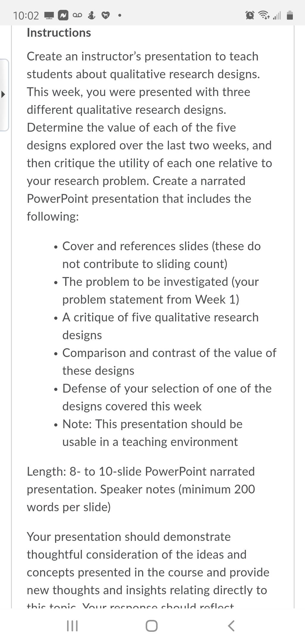Image resolution: width=305 pixels, height=644 pixels.
Task: Tap the chart app notification icon
Action: (63, 15)
